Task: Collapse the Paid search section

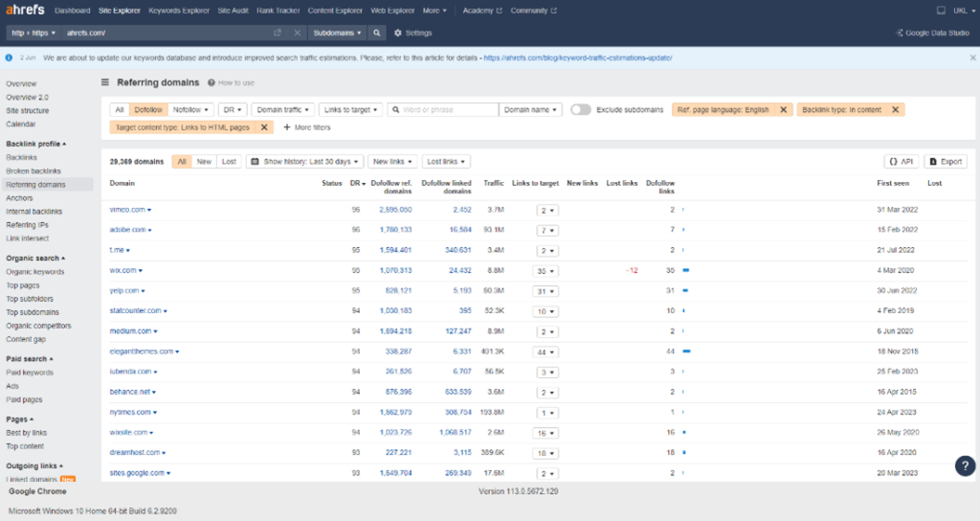Action: click(30, 359)
